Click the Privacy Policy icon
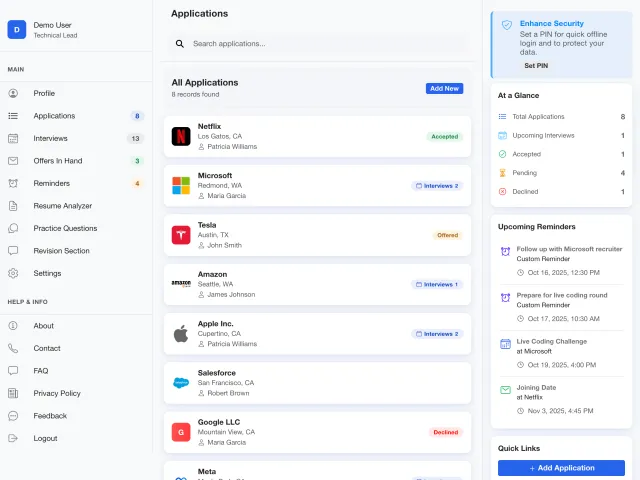640x480 pixels. click(x=13, y=393)
